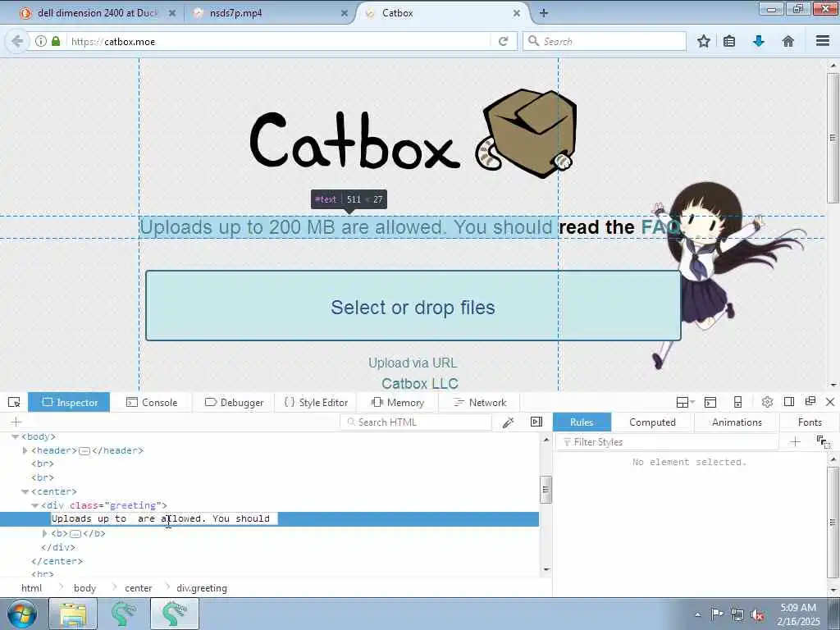
Task: Open the Style Editor tab
Action: click(x=316, y=402)
